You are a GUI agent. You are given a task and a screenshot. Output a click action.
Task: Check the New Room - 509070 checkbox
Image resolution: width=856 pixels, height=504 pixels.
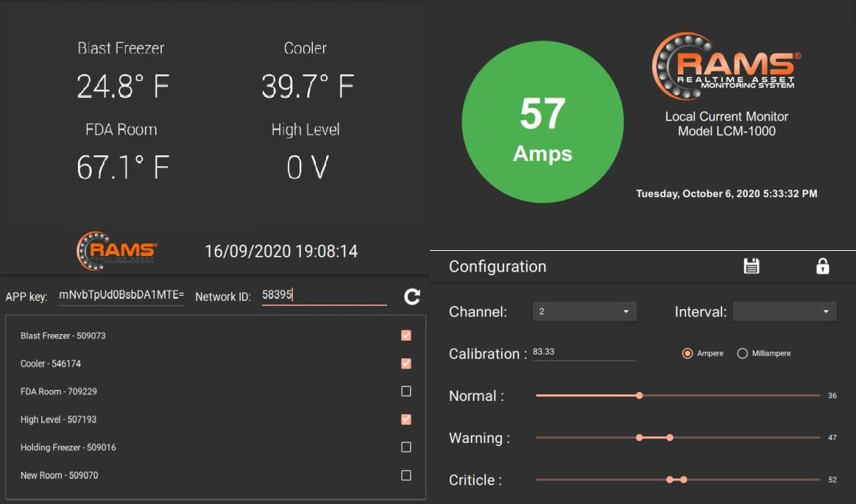coord(406,475)
